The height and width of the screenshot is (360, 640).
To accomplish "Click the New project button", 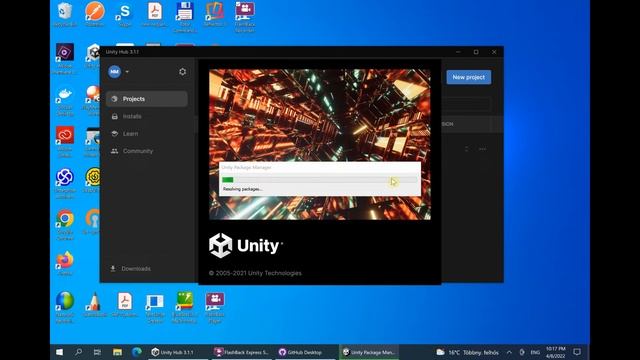I will point(469,77).
